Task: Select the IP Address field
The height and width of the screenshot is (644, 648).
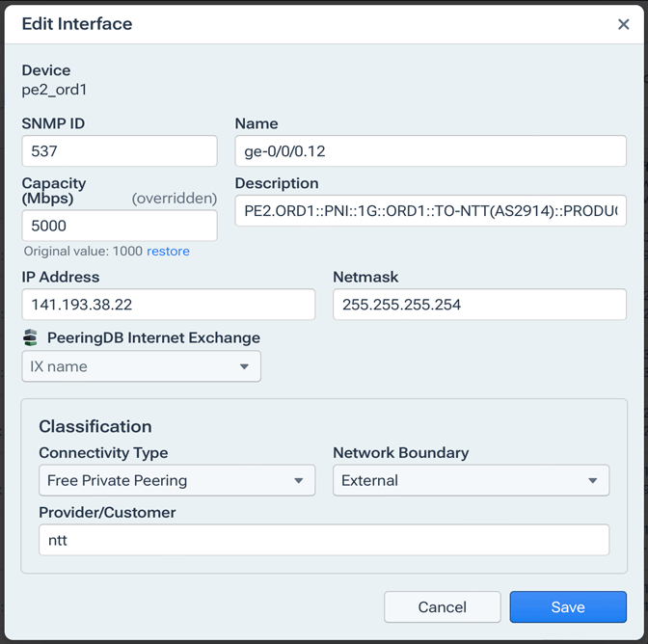Action: 168,305
